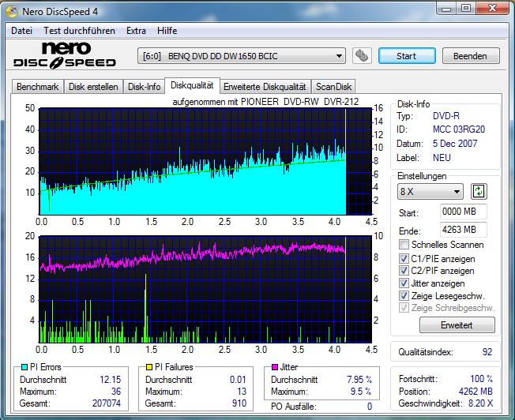Expand the 8 X speed dropdown
This screenshot has width=515, height=420.
430,192
